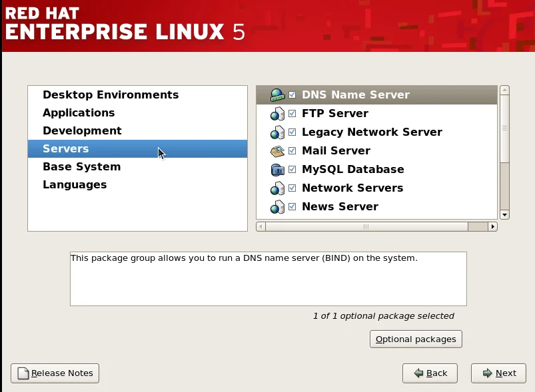Go to previous step with Back

(430, 373)
